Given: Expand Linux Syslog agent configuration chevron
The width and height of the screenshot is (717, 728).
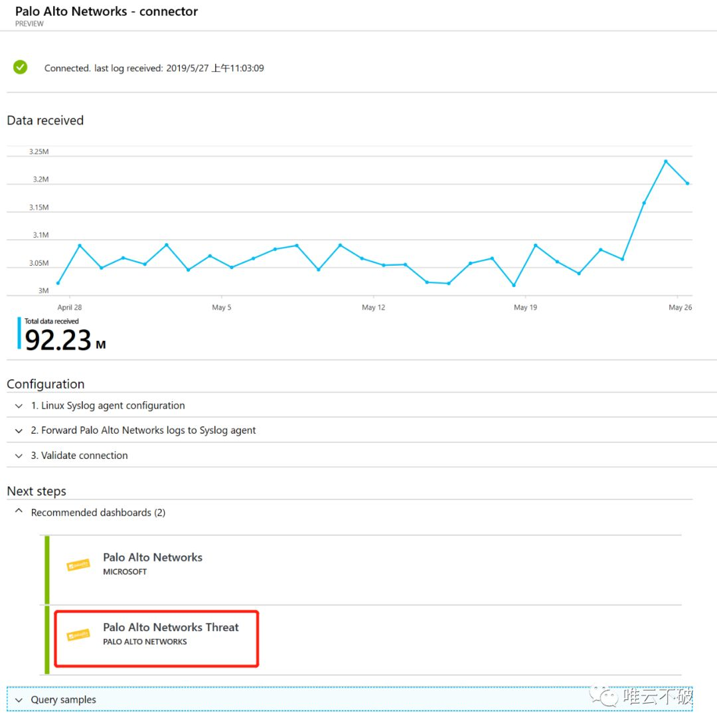Looking at the screenshot, I should point(19,406).
